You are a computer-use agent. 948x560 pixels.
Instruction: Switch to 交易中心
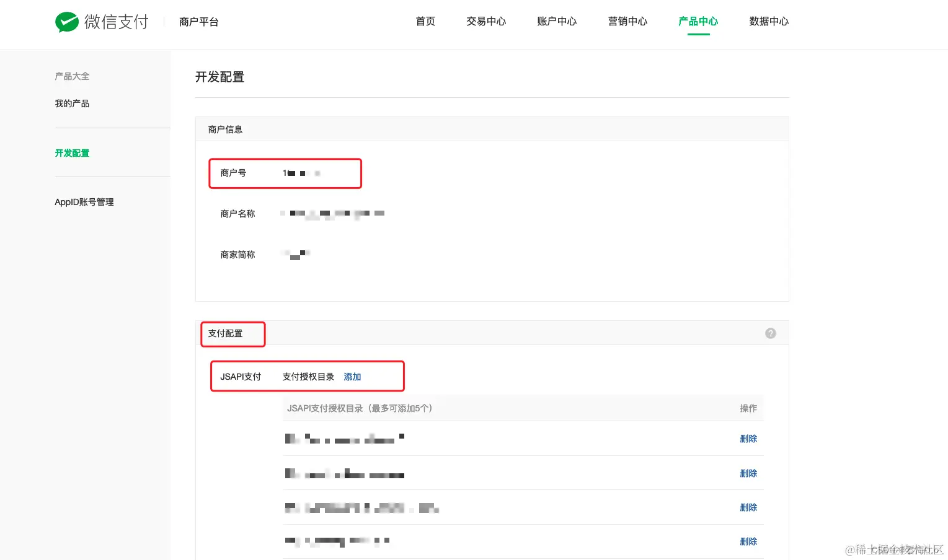[x=485, y=20]
